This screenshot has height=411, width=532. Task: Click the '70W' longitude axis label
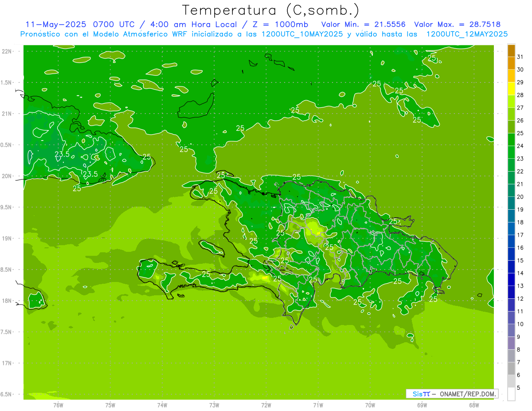pyautogui.click(x=370, y=405)
